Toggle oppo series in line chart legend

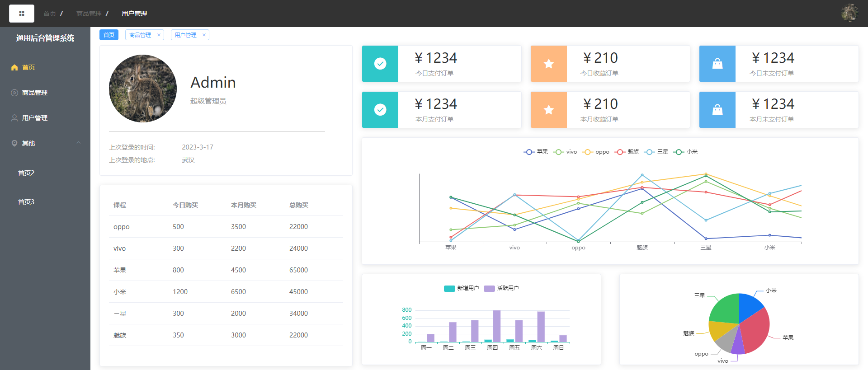596,152
